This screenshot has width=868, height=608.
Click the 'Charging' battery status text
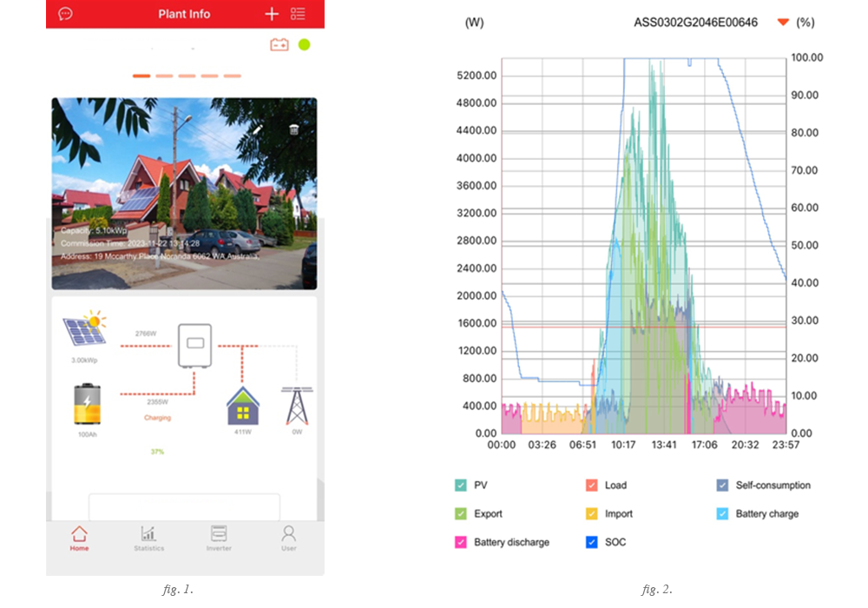coord(158,418)
